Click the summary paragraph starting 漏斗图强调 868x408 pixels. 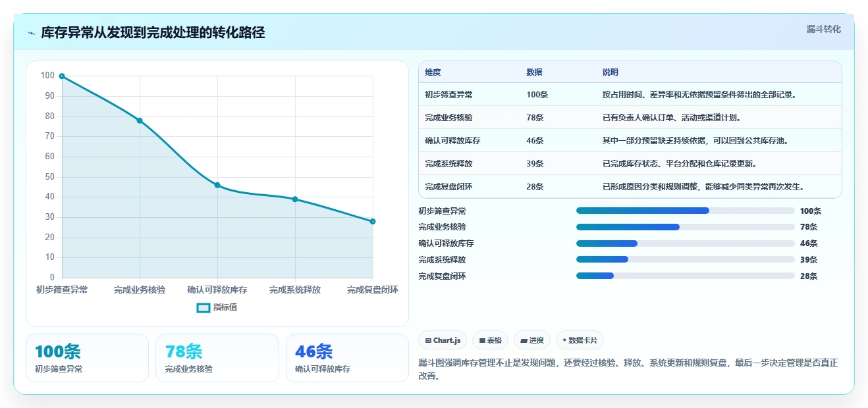click(x=628, y=370)
